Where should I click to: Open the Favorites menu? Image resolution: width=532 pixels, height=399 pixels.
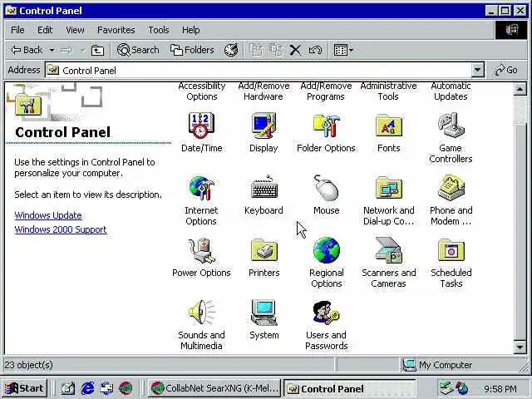pos(116,30)
